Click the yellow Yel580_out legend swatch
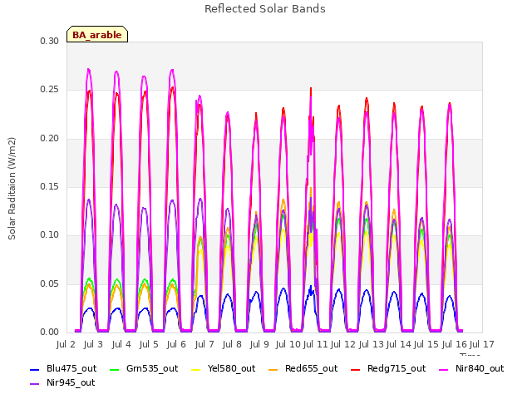 (x=196, y=369)
